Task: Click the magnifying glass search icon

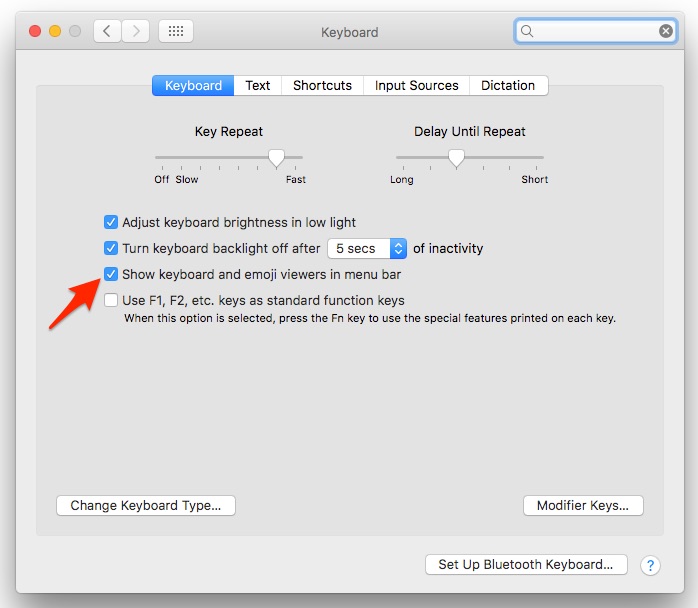Action: click(x=528, y=31)
